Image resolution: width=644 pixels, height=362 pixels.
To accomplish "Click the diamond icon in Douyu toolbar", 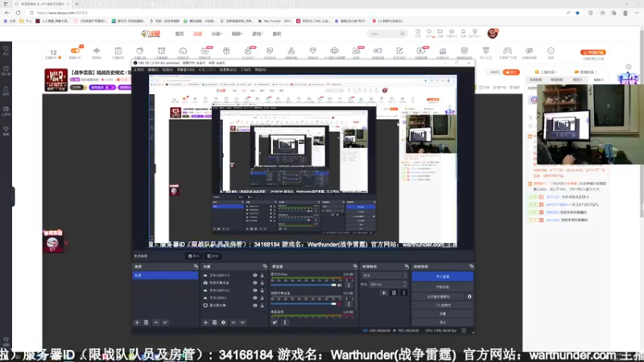I will [312, 51].
